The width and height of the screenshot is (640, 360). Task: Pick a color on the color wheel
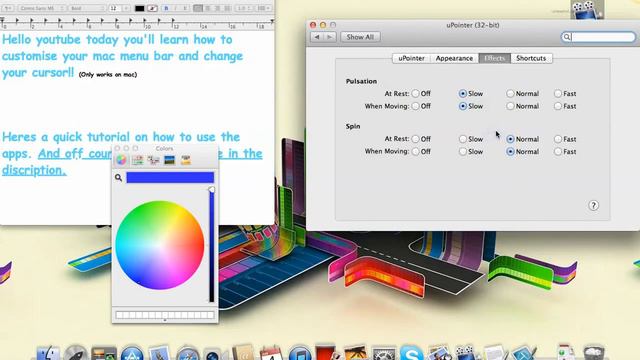(x=160, y=245)
